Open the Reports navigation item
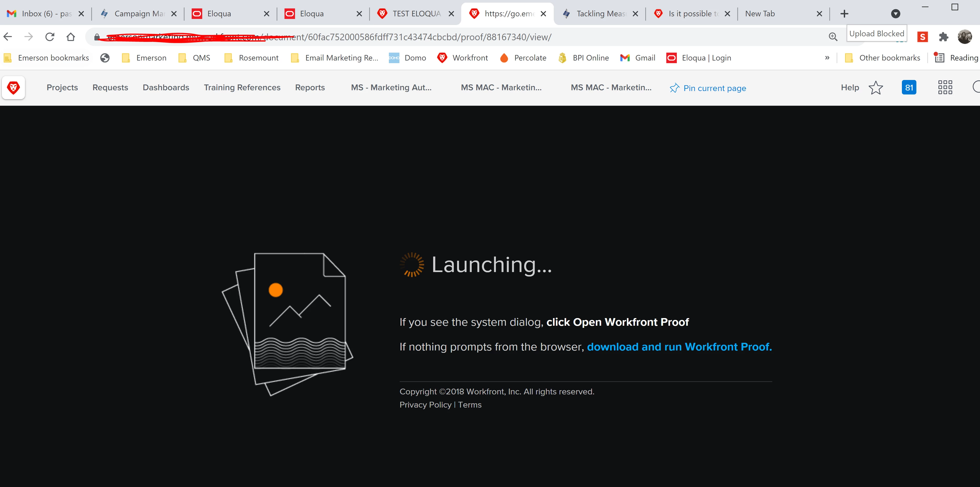980x487 pixels. click(310, 88)
